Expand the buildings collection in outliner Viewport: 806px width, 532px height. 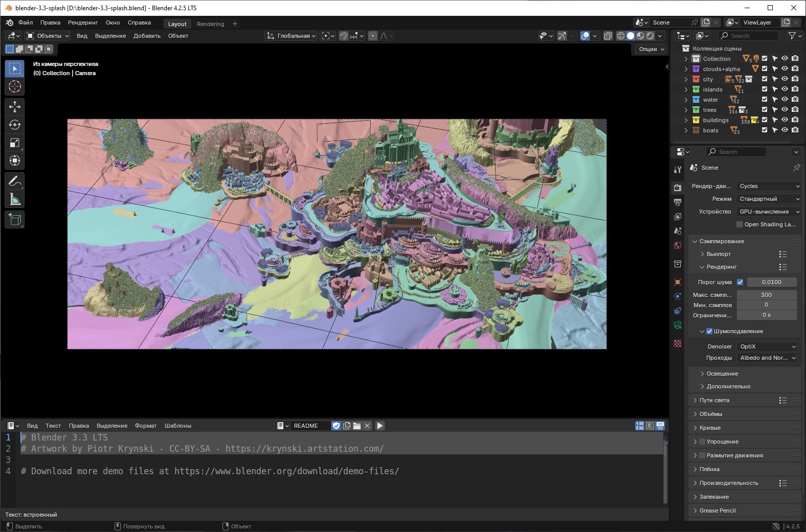click(686, 120)
